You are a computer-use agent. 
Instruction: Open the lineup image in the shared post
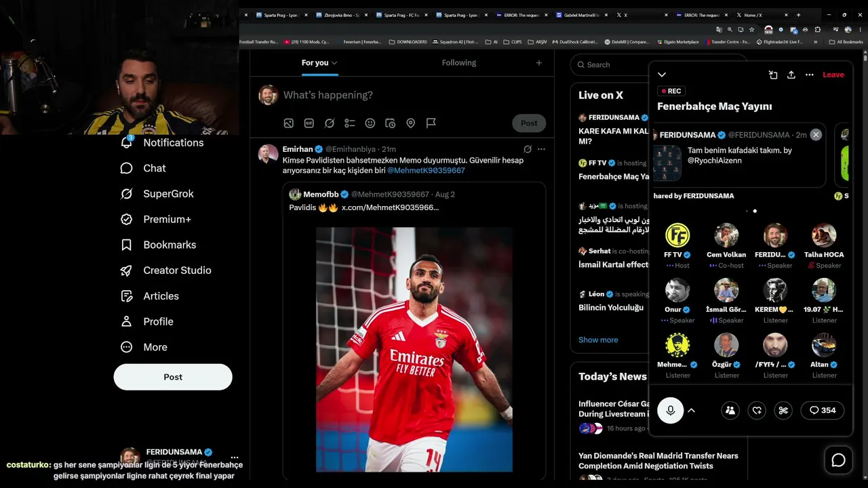pyautogui.click(x=668, y=163)
